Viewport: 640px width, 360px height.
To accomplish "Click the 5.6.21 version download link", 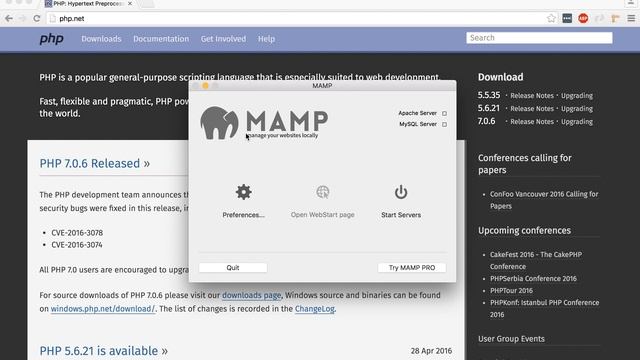I will coord(489,108).
